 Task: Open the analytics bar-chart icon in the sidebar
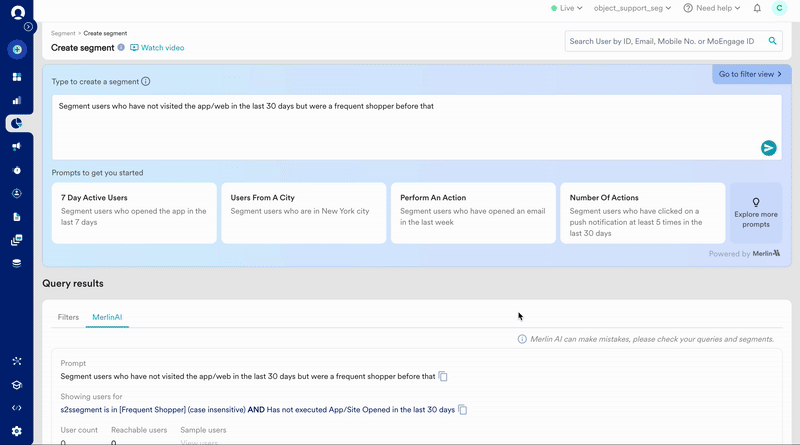pyautogui.click(x=17, y=100)
